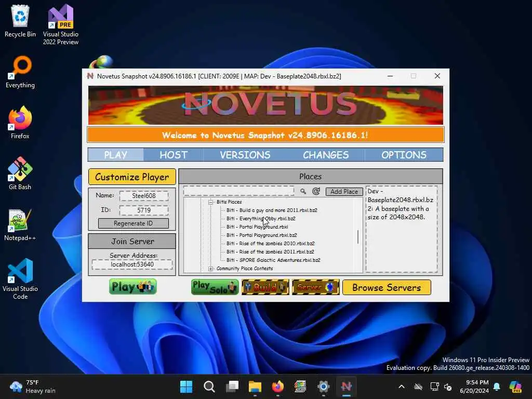The height and width of the screenshot is (399, 532).
Task: Click the taskbar clock showing 9:54 PM
Action: coord(474,387)
